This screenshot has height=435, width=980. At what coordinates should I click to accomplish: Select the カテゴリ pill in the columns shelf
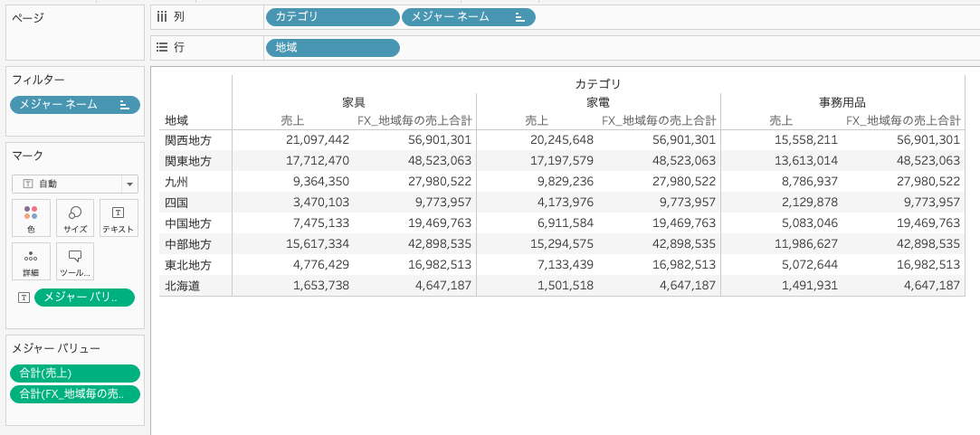click(332, 17)
